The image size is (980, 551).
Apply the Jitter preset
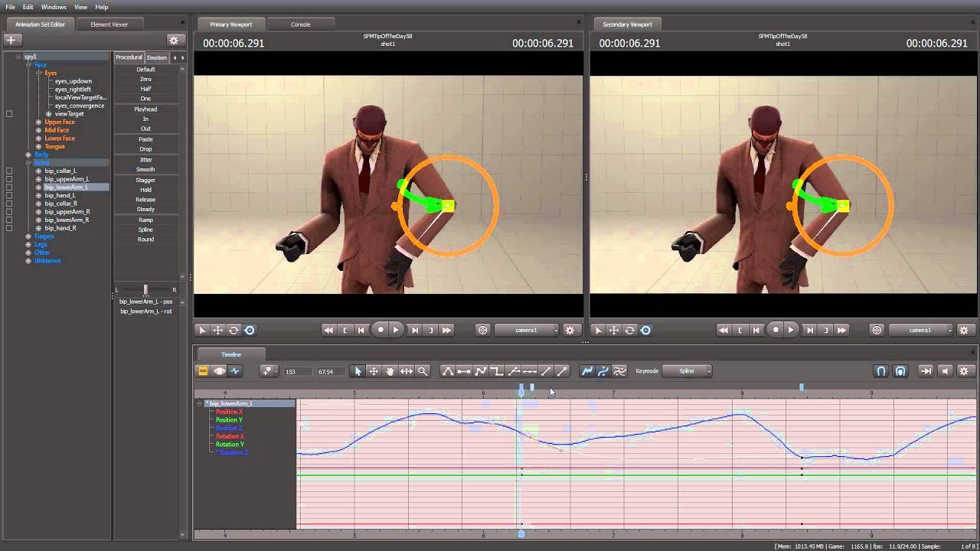tap(145, 160)
